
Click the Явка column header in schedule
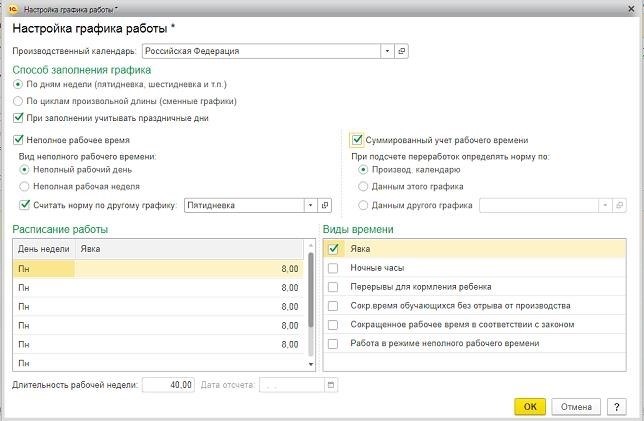pos(190,249)
